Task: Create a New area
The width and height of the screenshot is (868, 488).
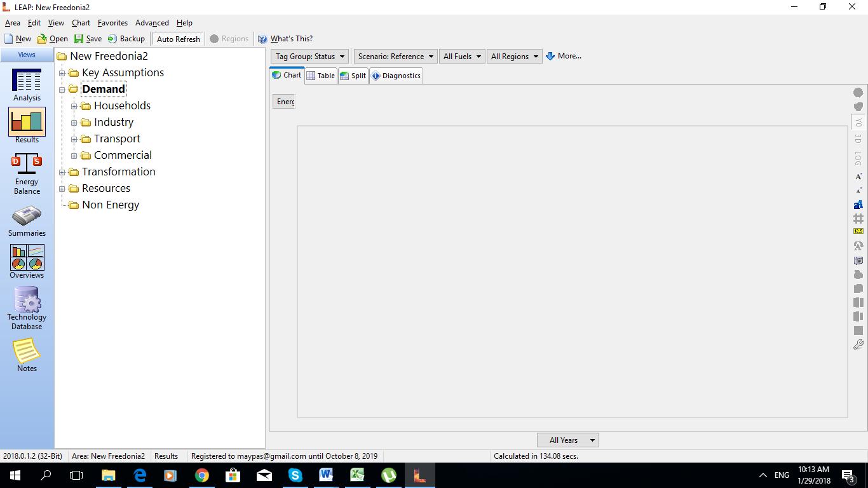Action: [18, 39]
